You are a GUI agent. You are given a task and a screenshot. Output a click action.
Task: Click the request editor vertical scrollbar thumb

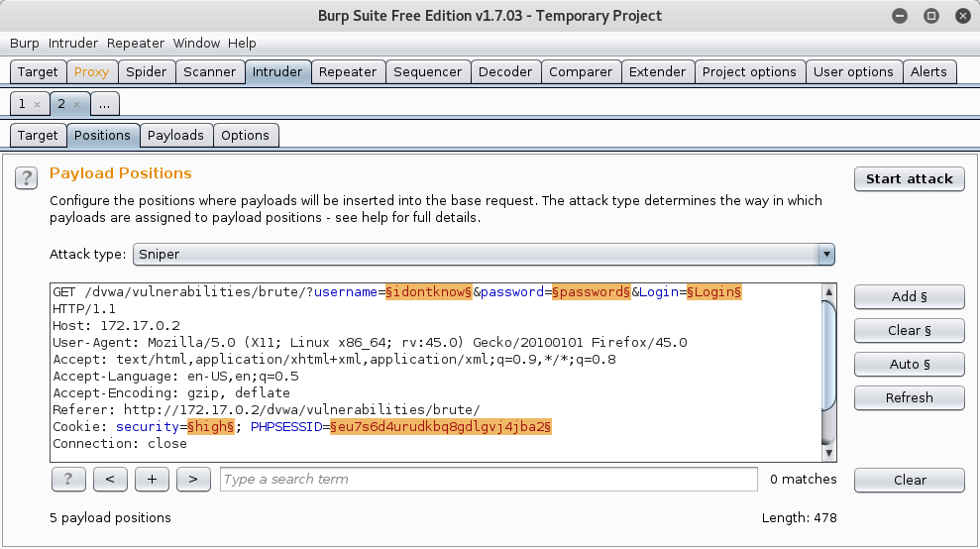pyautogui.click(x=828, y=356)
